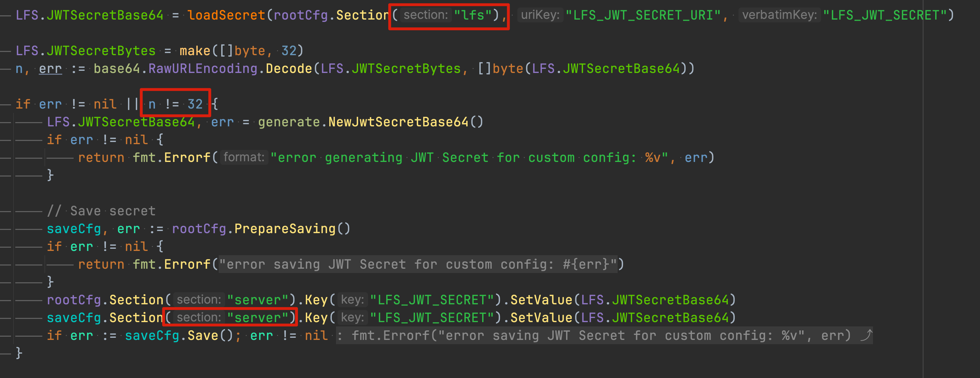Click the "// Save secret" comment
This screenshot has width=980, height=378.
(x=101, y=211)
